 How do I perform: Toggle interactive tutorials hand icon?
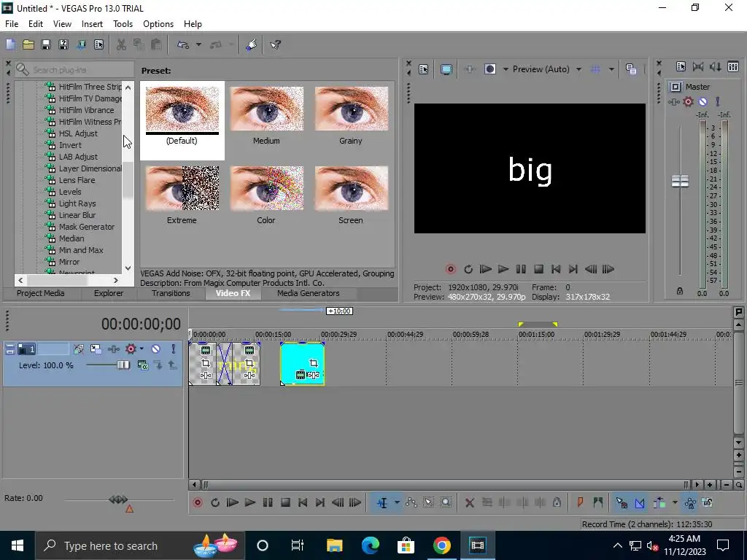[252, 44]
